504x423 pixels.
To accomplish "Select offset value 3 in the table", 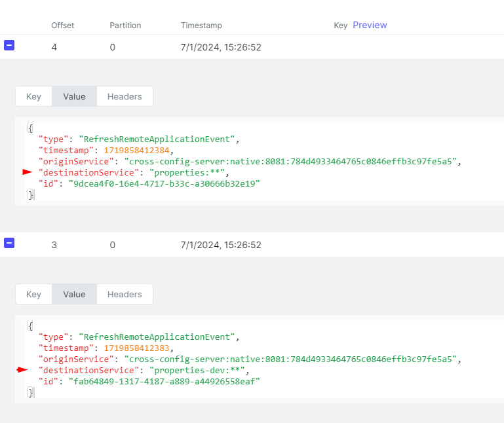I will tap(54, 245).
